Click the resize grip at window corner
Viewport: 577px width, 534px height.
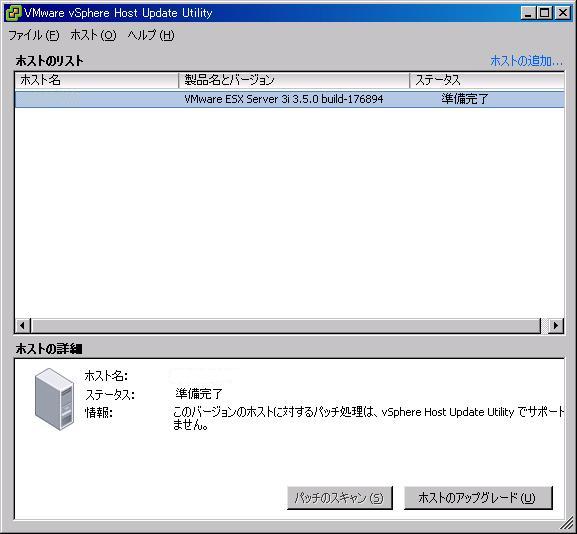tap(568, 525)
